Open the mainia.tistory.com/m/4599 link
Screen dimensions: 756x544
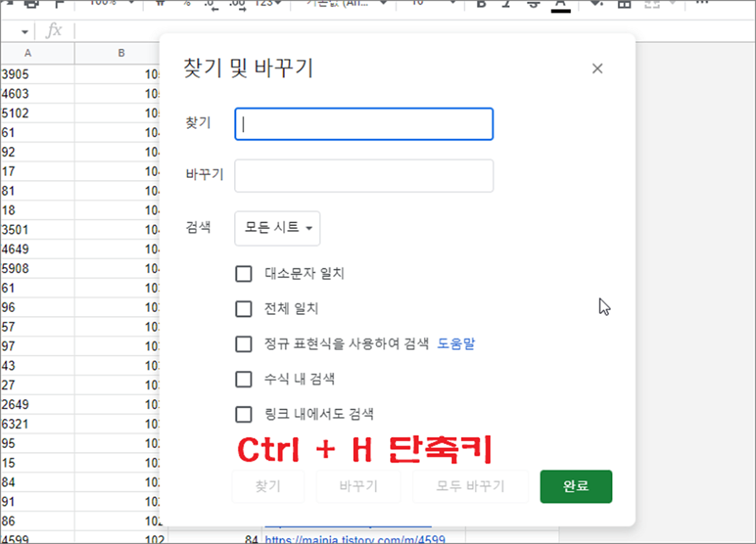click(355, 539)
